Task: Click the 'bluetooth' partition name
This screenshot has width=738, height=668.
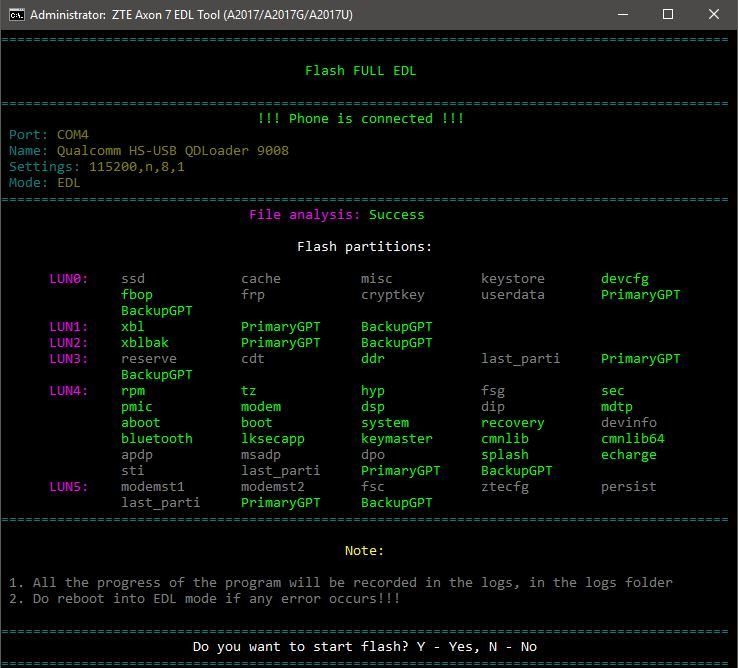Action: (x=157, y=439)
